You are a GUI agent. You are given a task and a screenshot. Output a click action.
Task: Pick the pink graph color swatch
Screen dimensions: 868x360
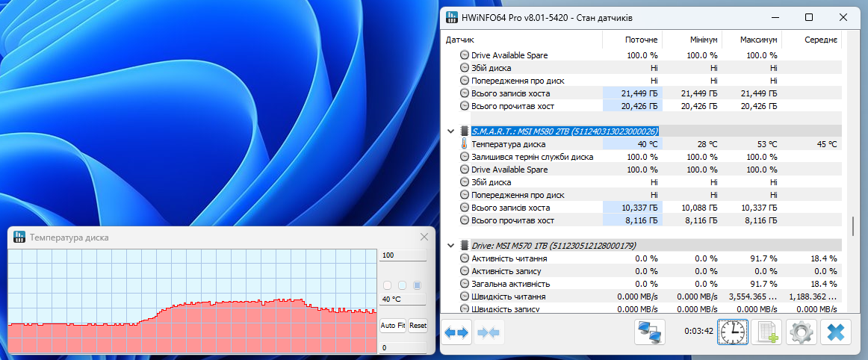[x=388, y=285]
